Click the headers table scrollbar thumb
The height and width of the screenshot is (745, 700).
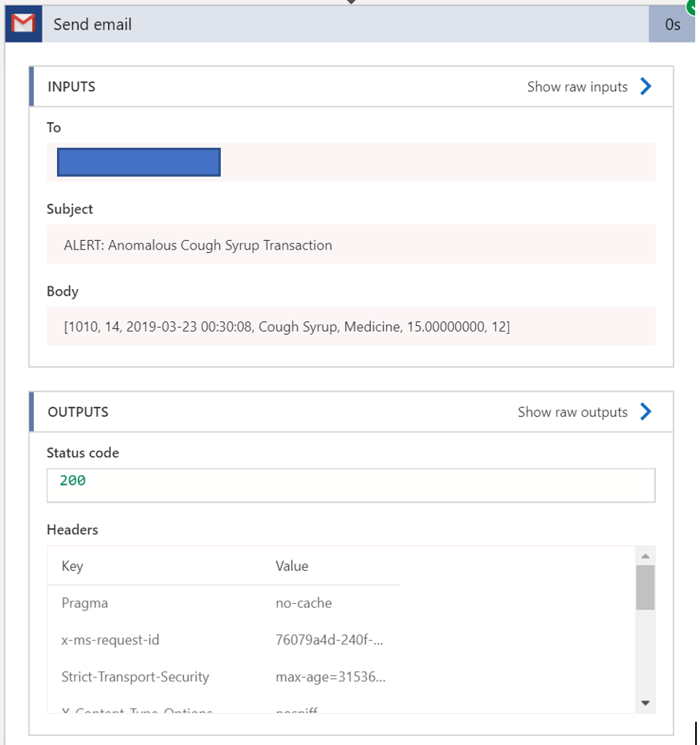click(x=645, y=588)
